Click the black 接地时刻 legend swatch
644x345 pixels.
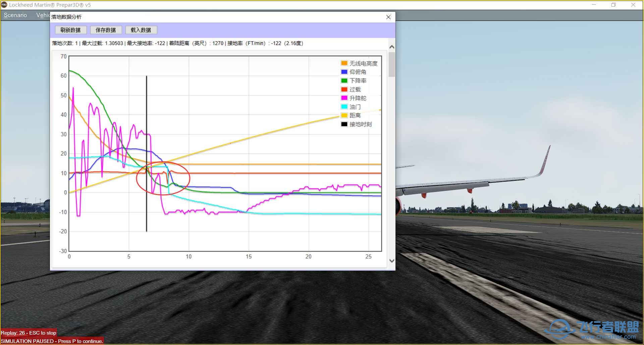click(344, 124)
